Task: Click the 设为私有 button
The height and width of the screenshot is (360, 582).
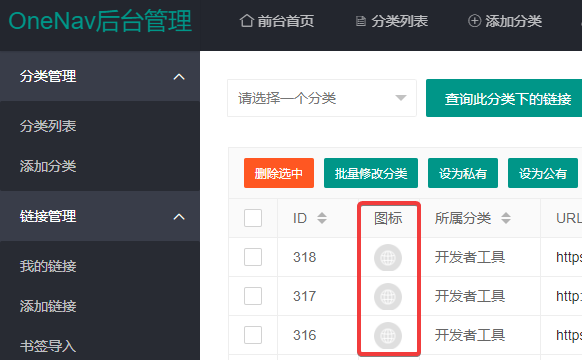Action: [463, 173]
